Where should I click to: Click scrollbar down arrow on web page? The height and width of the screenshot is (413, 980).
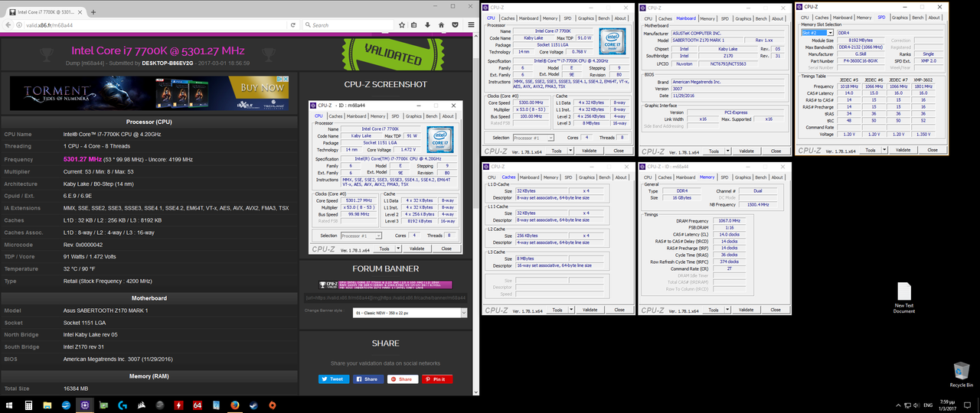coord(475,392)
